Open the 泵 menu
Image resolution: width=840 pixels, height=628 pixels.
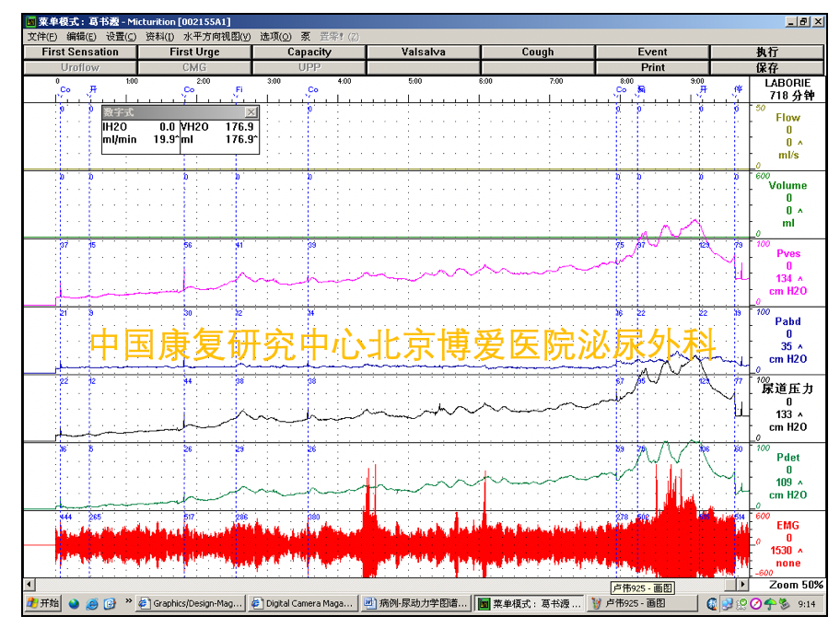coord(306,37)
